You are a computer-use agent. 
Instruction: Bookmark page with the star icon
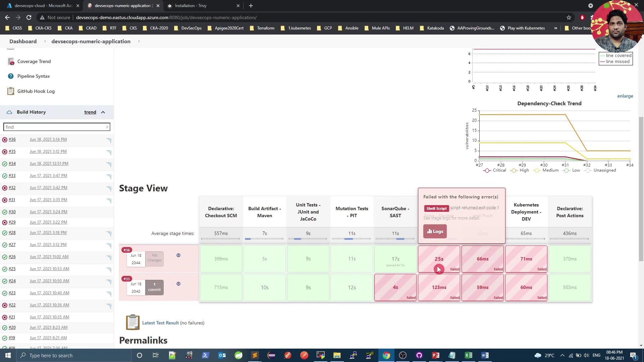coord(569,17)
